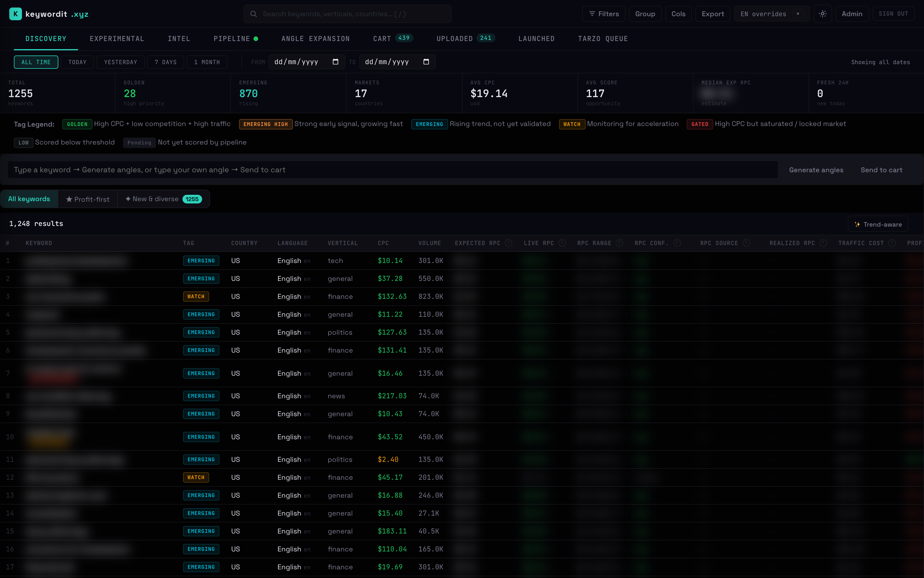Click RPC Conf. help question icon

(x=677, y=243)
